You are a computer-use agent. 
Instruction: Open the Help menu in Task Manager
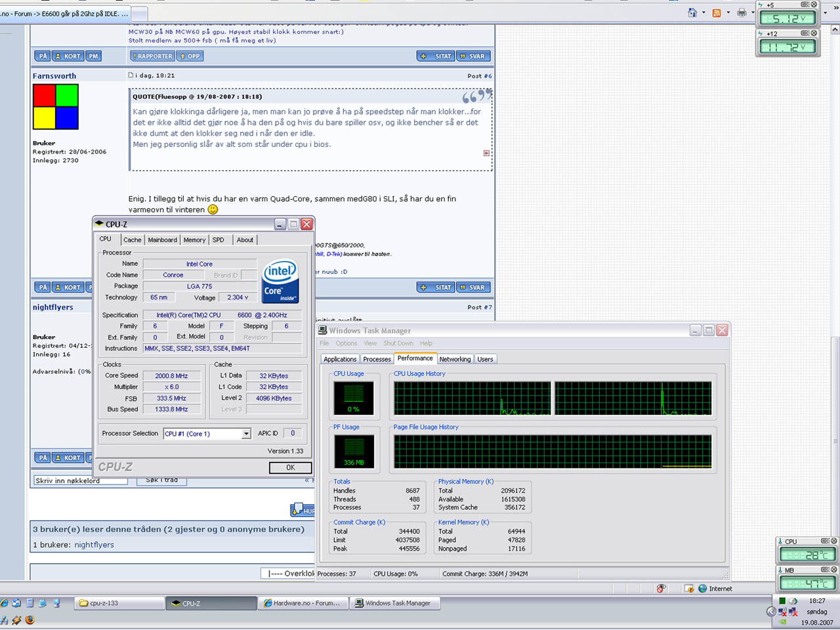pos(426,343)
